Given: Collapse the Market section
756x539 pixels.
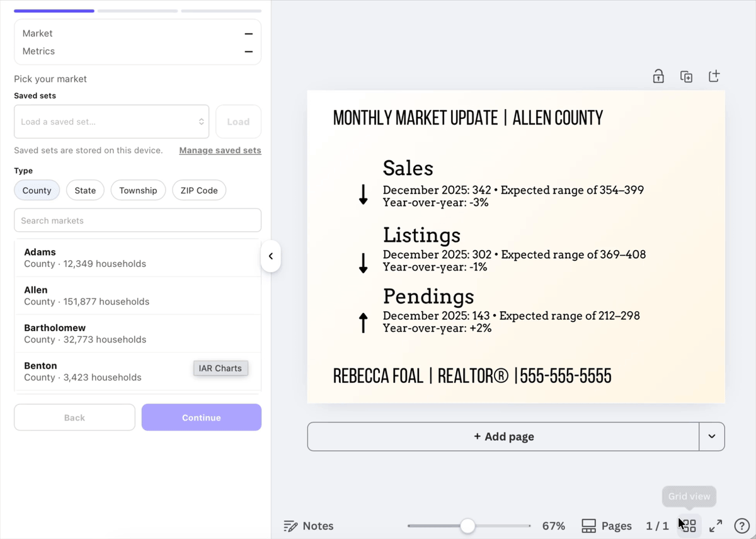Looking at the screenshot, I should click(x=248, y=33).
